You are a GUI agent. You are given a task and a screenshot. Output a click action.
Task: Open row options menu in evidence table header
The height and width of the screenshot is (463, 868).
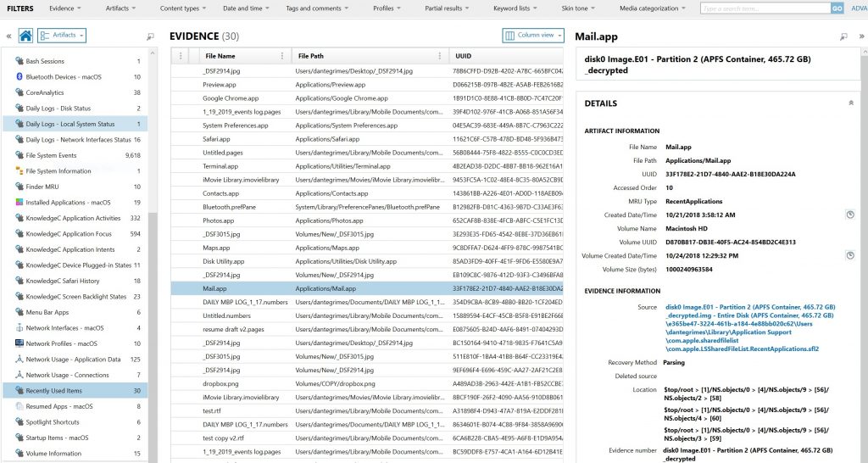coord(180,56)
